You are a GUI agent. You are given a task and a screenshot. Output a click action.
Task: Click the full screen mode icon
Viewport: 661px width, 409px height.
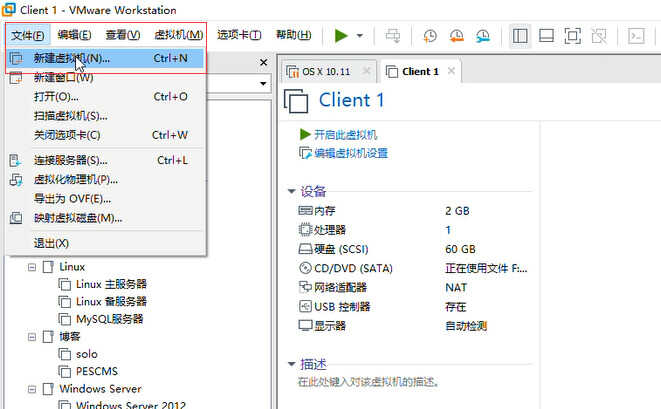(572, 36)
